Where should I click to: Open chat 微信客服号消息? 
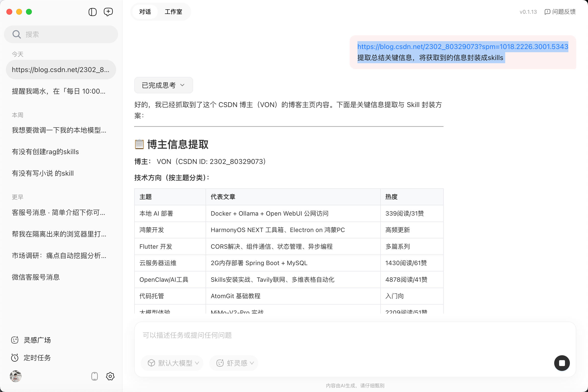36,277
